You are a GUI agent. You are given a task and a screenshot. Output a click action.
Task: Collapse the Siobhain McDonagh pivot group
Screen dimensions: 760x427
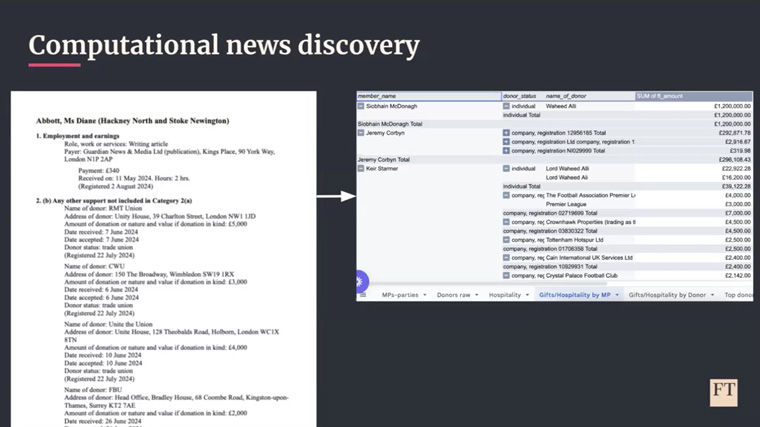click(361, 106)
